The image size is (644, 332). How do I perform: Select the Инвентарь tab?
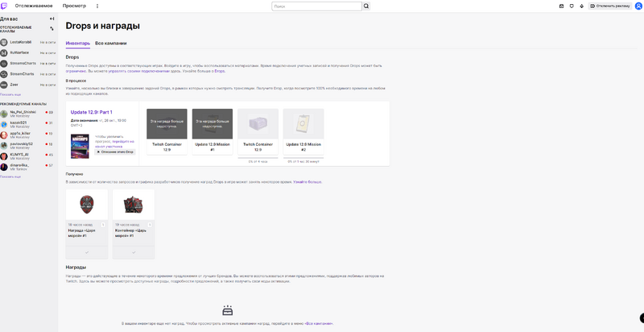point(78,43)
